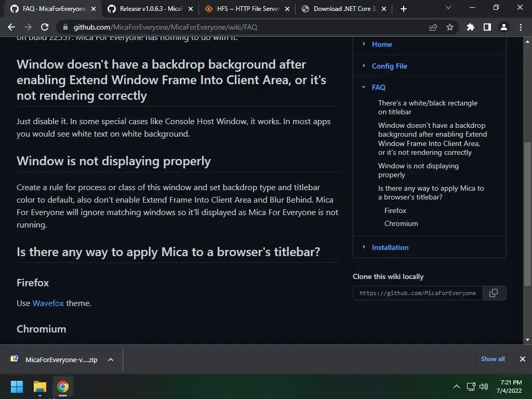Viewport: 532px width, 399px height.
Task: Click the clone wiki URL field
Action: click(x=418, y=293)
